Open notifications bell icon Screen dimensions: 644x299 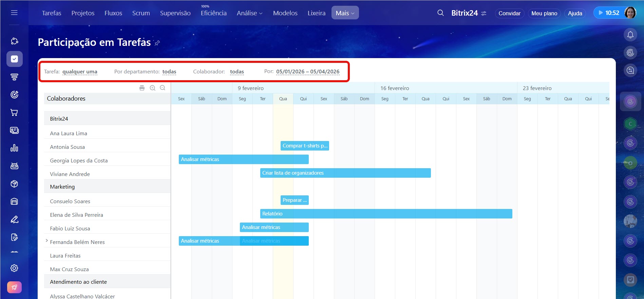630,35
